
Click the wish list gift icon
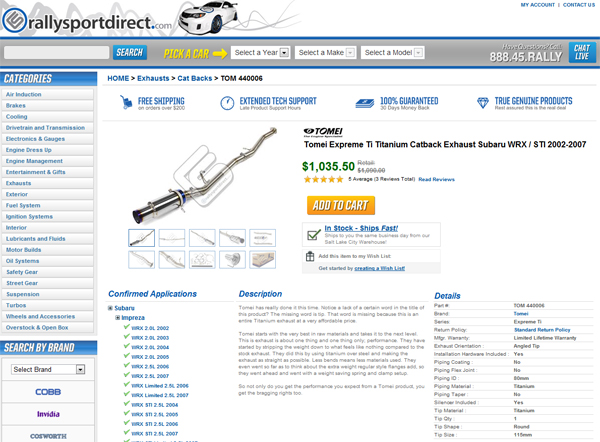tap(310, 256)
